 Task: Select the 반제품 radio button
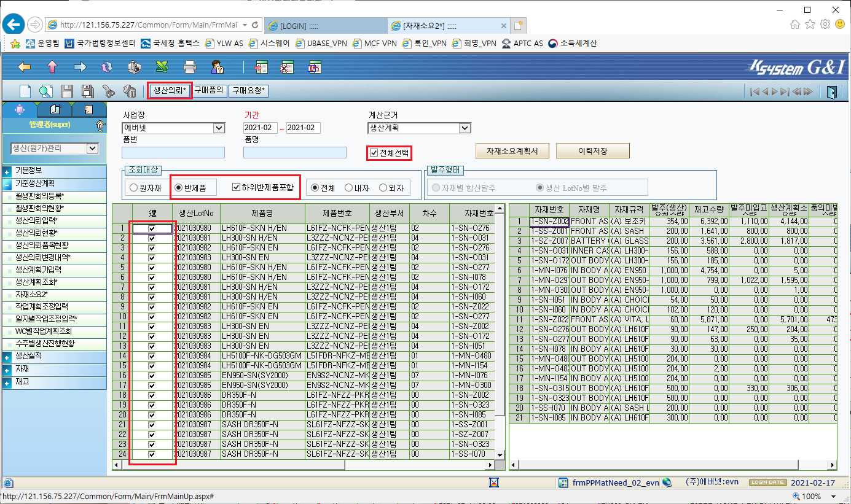pos(179,188)
